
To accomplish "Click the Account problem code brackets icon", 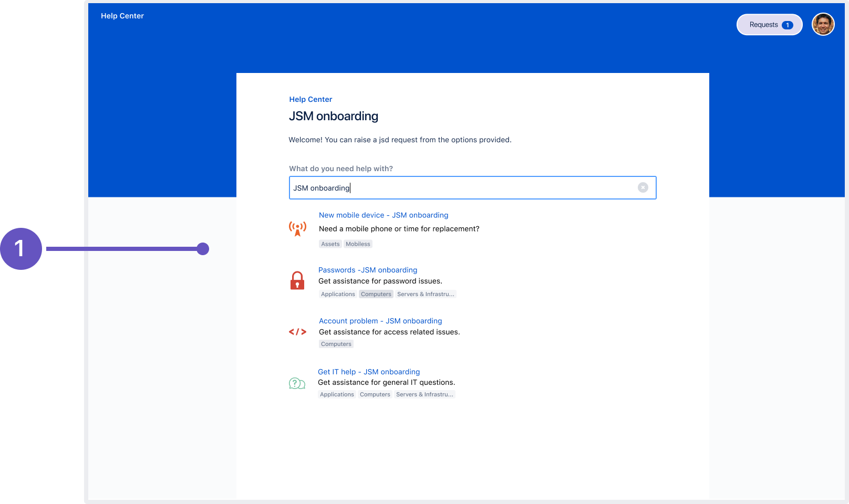I will [297, 332].
